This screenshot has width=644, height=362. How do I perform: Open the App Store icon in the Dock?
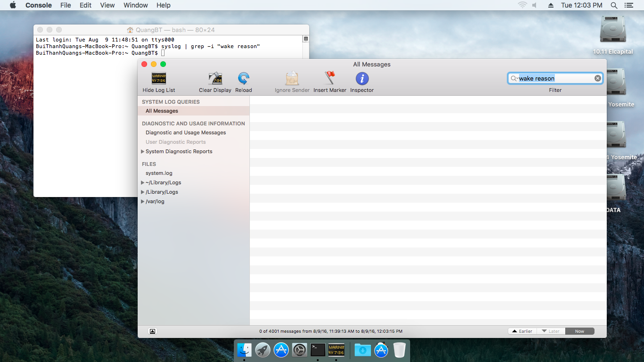281,350
